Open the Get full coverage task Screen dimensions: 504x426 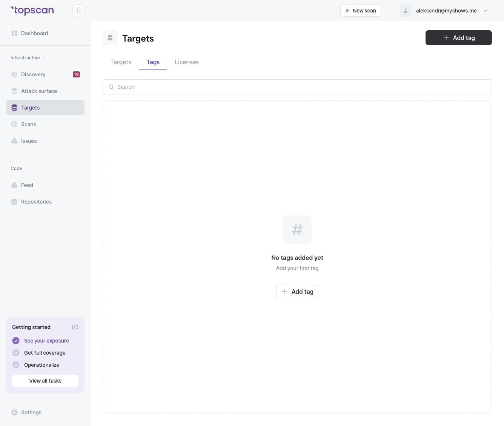click(45, 353)
